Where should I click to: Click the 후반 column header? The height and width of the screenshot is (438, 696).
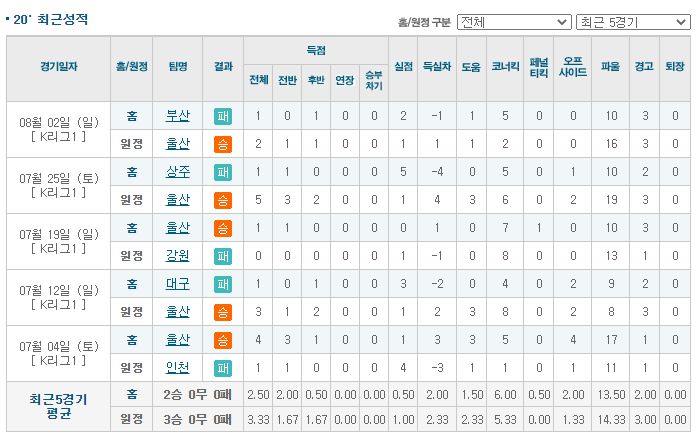click(x=316, y=80)
